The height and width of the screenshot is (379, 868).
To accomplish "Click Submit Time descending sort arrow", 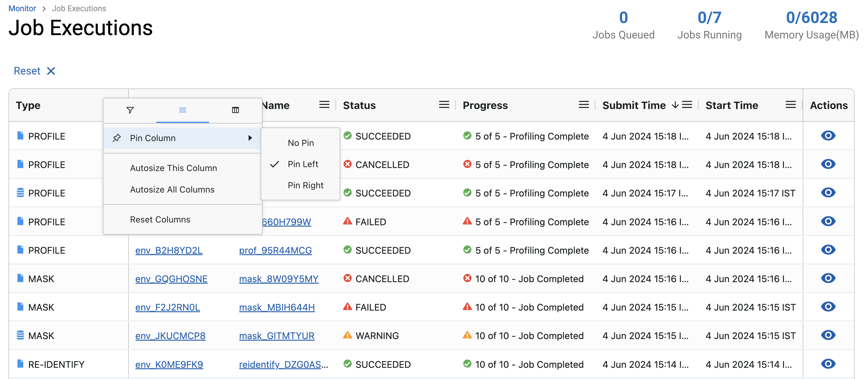I will tap(674, 105).
